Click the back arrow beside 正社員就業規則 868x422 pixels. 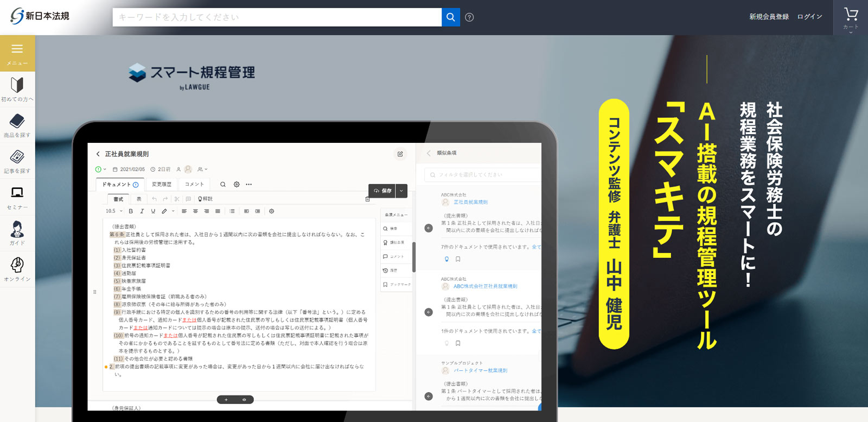pyautogui.click(x=98, y=154)
